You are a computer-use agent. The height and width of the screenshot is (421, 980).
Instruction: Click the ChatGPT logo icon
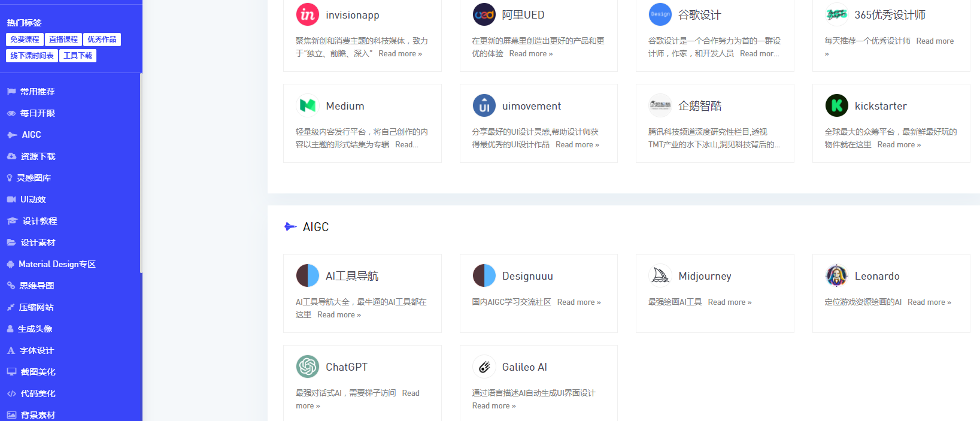point(308,367)
